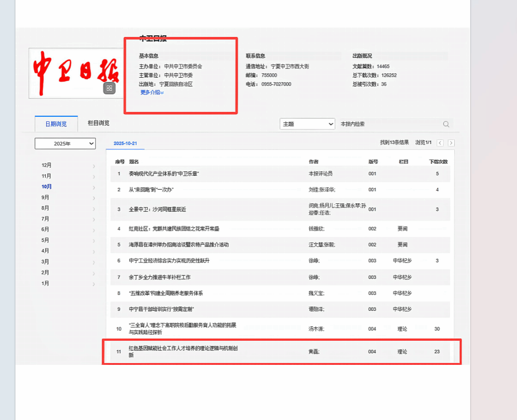Click download count 23 in row 11

[x=437, y=352]
